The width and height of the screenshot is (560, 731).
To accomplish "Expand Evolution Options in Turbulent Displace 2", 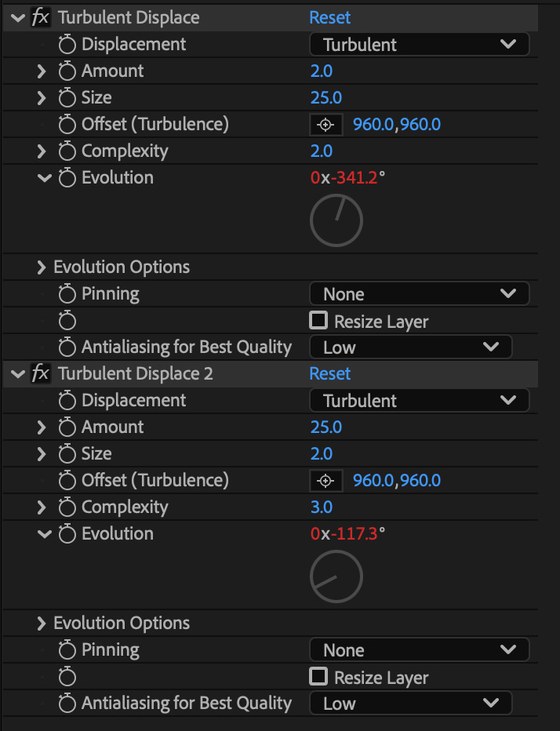I will tap(42, 624).
